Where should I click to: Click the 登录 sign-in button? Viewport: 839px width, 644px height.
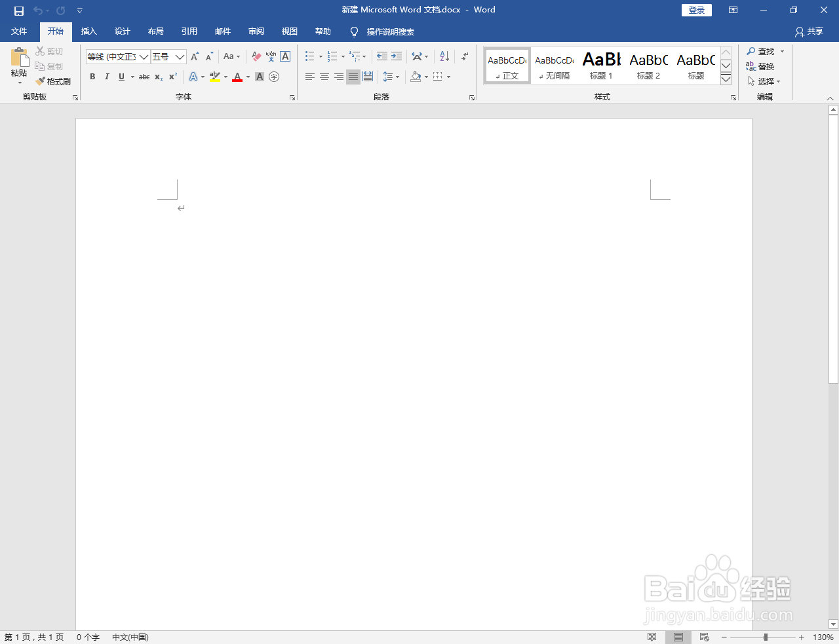[696, 10]
